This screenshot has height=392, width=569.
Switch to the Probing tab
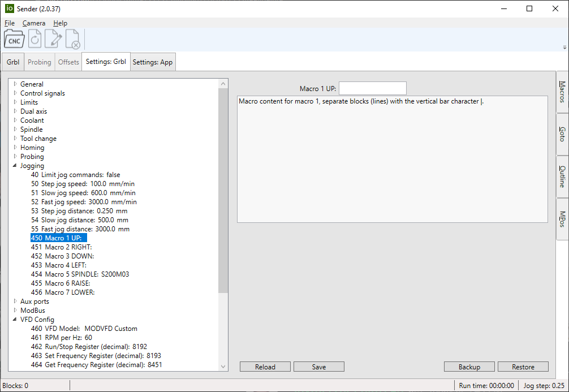[40, 62]
